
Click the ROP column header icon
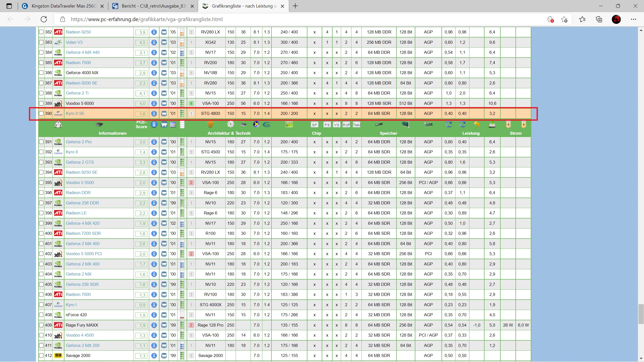coord(346,125)
